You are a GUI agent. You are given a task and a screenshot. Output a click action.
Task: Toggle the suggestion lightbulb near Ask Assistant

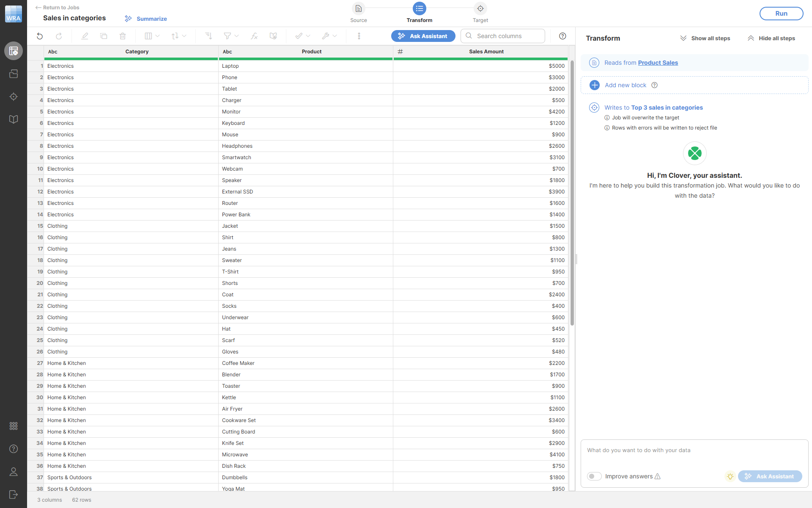click(x=730, y=476)
